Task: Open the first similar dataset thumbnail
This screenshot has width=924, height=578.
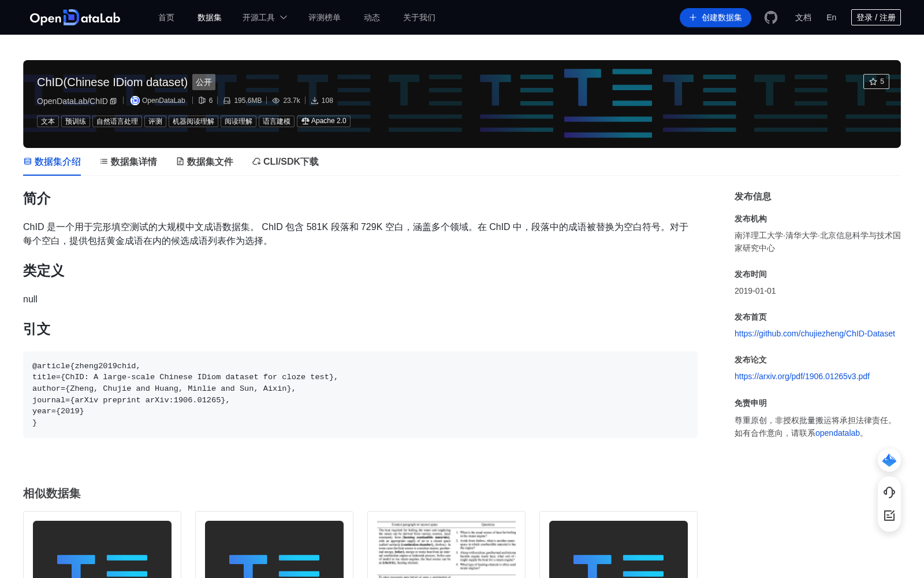Action: click(102, 549)
